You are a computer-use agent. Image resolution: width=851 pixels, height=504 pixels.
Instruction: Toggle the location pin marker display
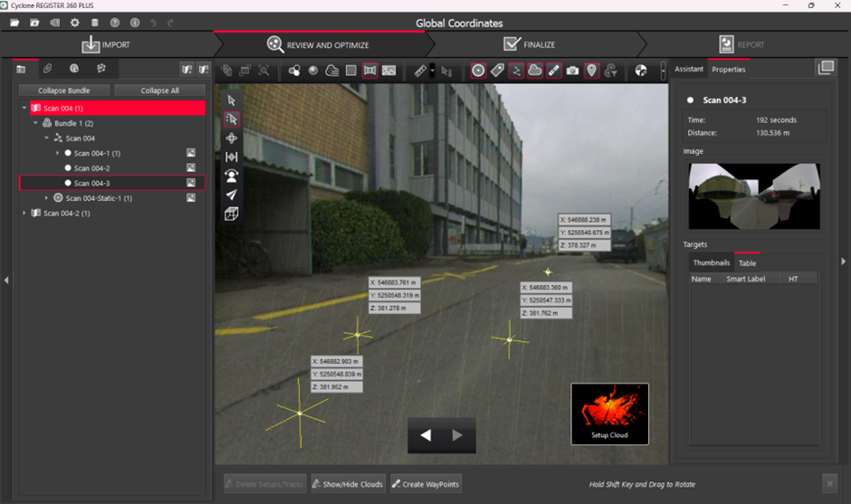(591, 71)
